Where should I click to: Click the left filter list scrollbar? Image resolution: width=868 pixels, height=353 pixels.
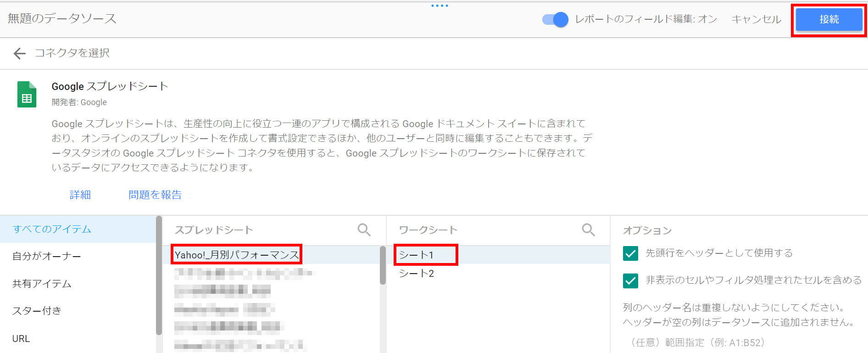(x=159, y=275)
